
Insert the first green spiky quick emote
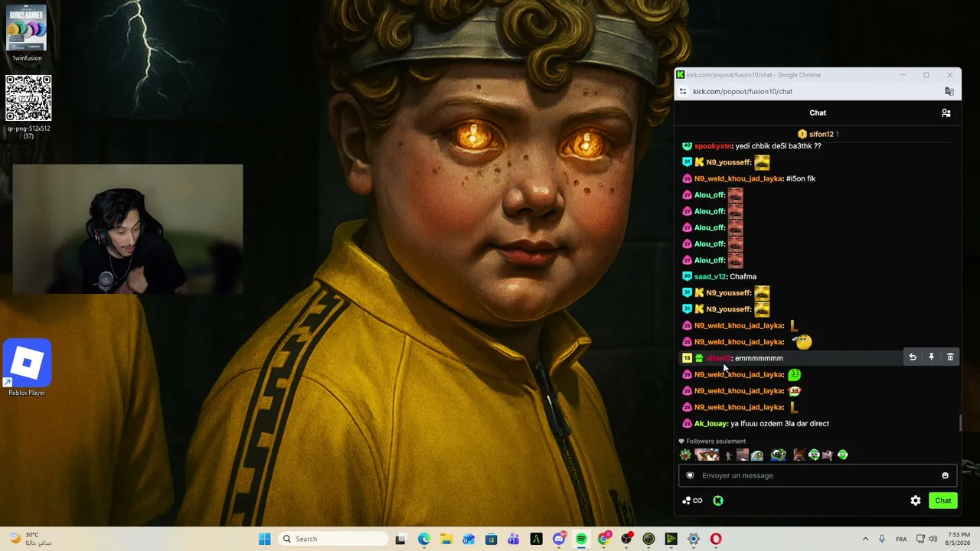pyautogui.click(x=685, y=455)
